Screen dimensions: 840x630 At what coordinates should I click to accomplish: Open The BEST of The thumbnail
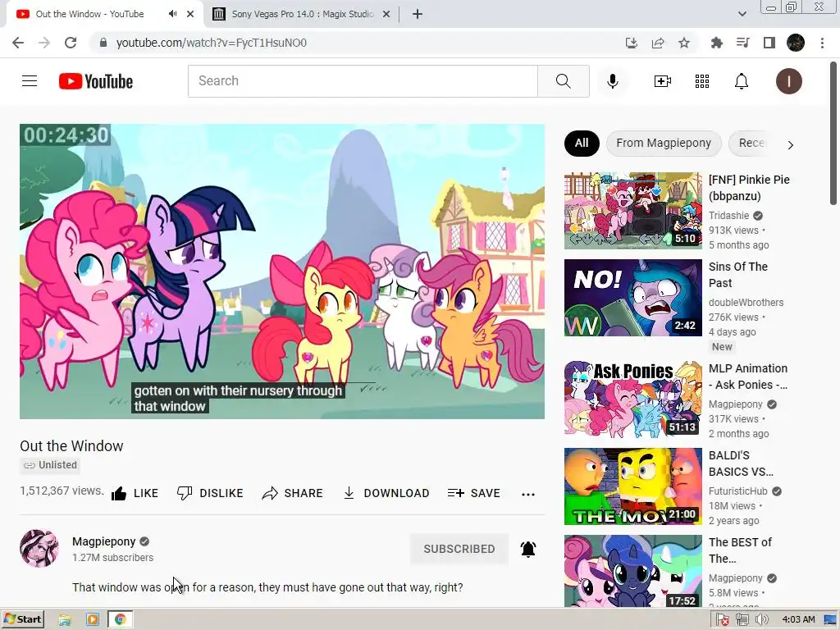[x=632, y=571]
